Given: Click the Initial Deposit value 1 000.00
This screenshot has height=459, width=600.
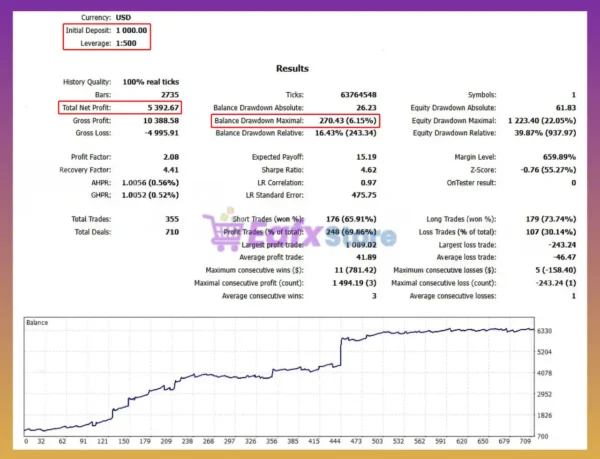Looking at the screenshot, I should tap(131, 31).
